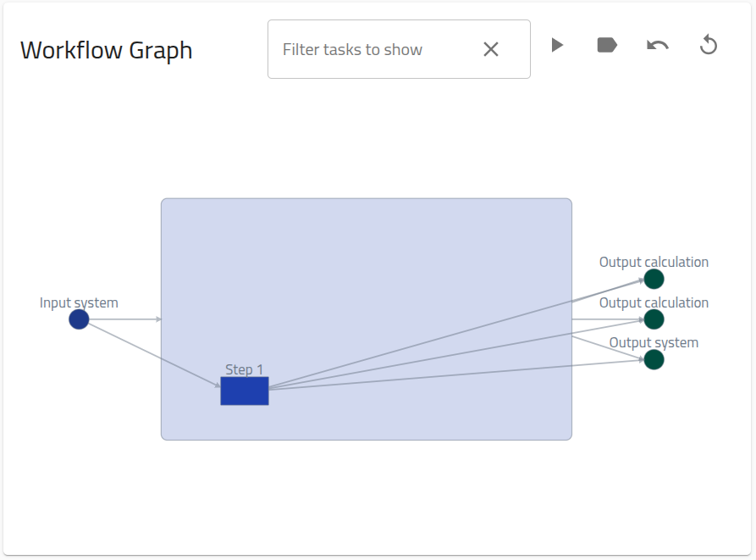Click the Input system label

coord(79,302)
